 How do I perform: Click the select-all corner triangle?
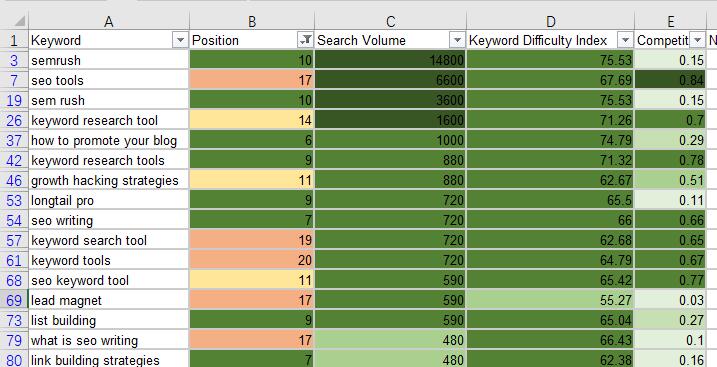(x=19, y=21)
